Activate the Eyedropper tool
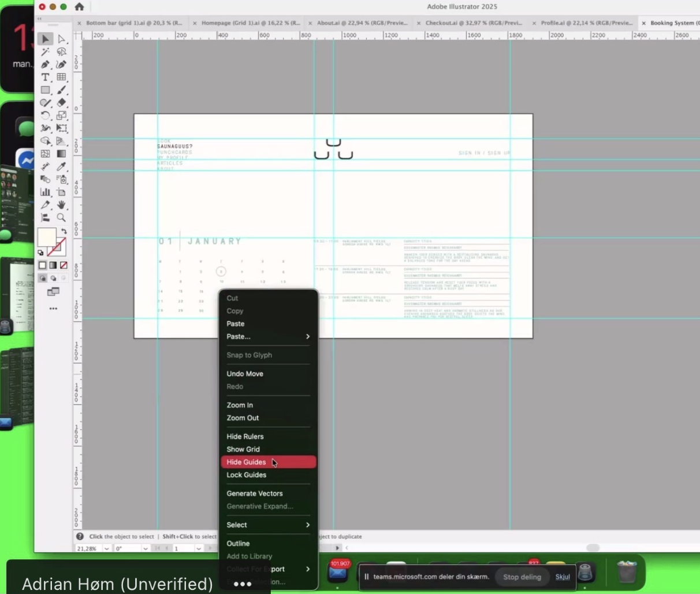Screen dimensions: 700x594 click(61, 166)
